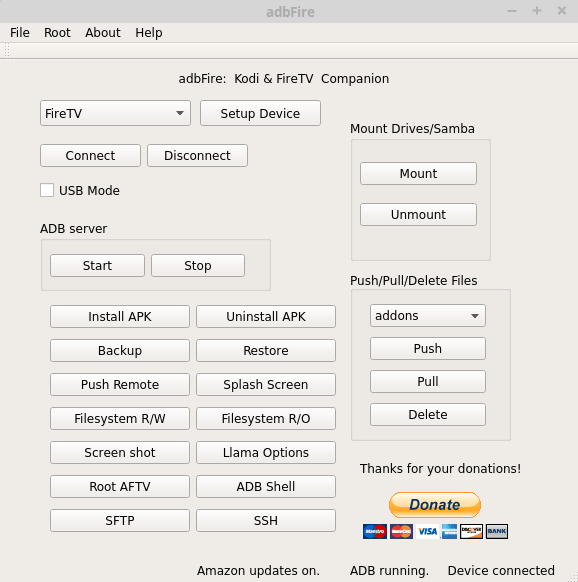Click the yellow Donate button
The width and height of the screenshot is (578, 582).
tap(435, 505)
